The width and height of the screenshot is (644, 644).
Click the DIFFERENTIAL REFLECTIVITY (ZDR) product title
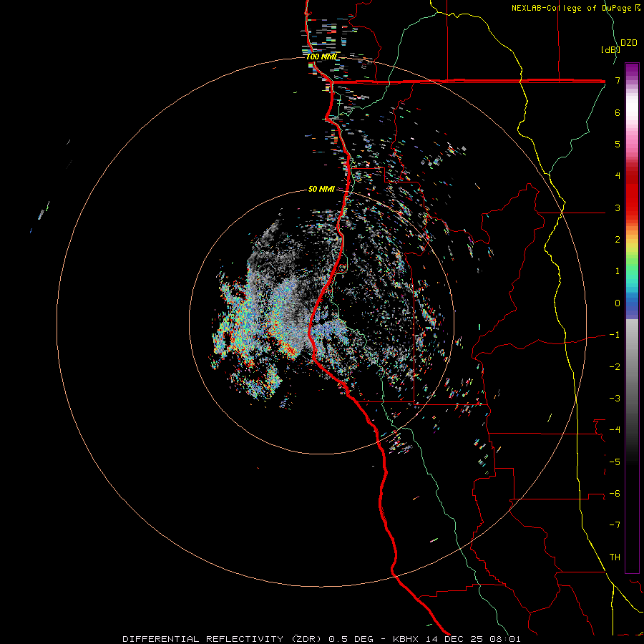tap(223, 639)
